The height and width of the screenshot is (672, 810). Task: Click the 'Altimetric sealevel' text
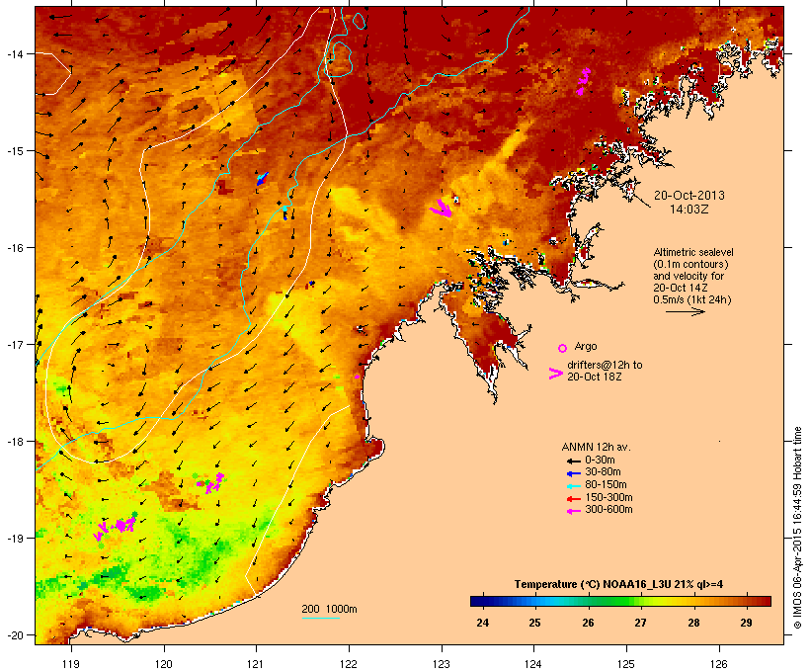pyautogui.click(x=693, y=252)
